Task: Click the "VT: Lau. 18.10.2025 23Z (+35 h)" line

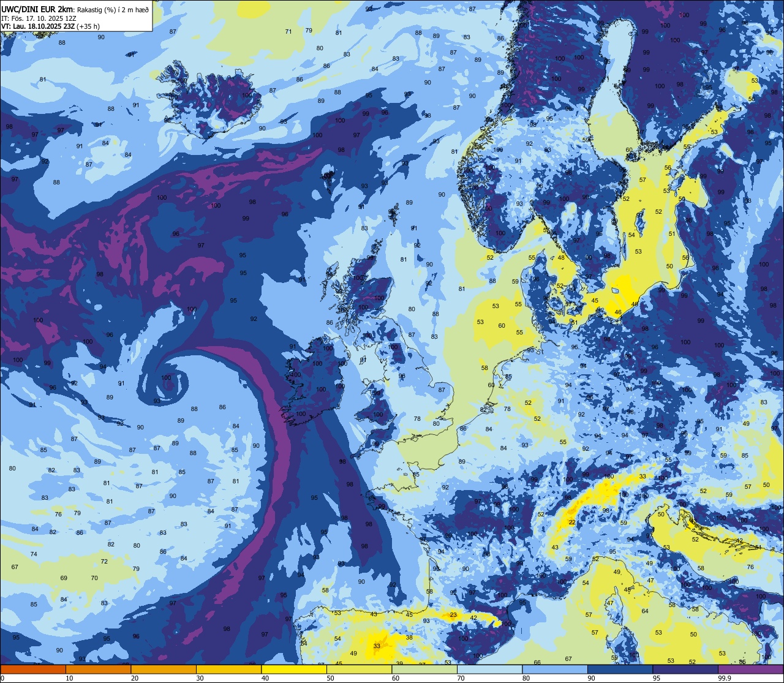Action: point(50,26)
